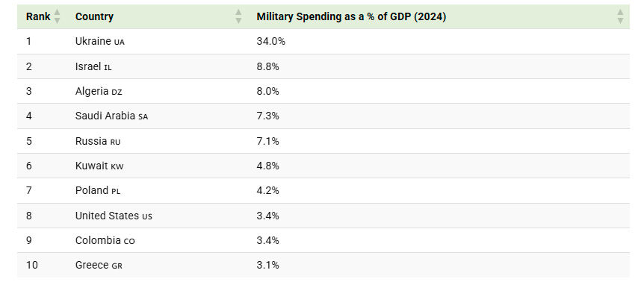644x282 pixels.
Task: Sort table by Rank column arrows
Action: tap(57, 16)
